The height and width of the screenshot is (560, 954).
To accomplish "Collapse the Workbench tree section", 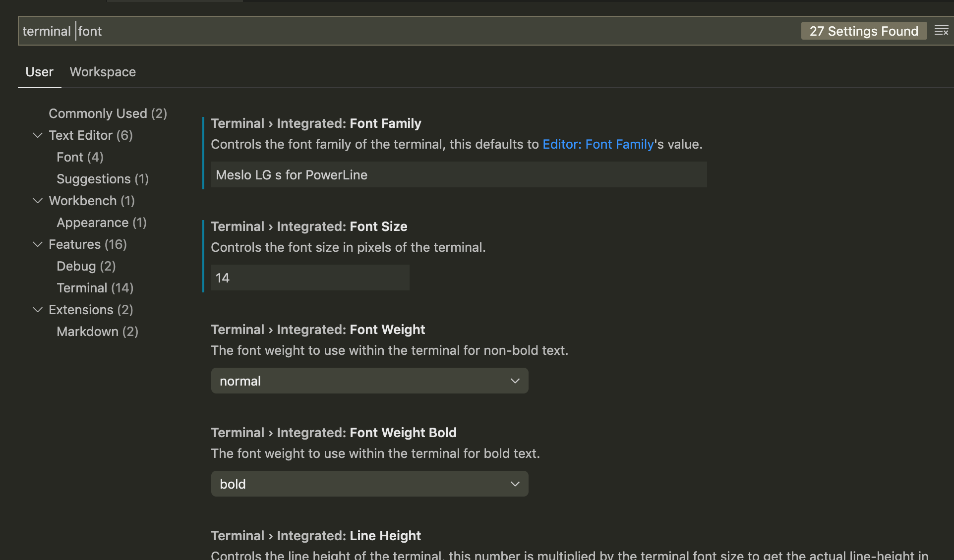I will 38,201.
